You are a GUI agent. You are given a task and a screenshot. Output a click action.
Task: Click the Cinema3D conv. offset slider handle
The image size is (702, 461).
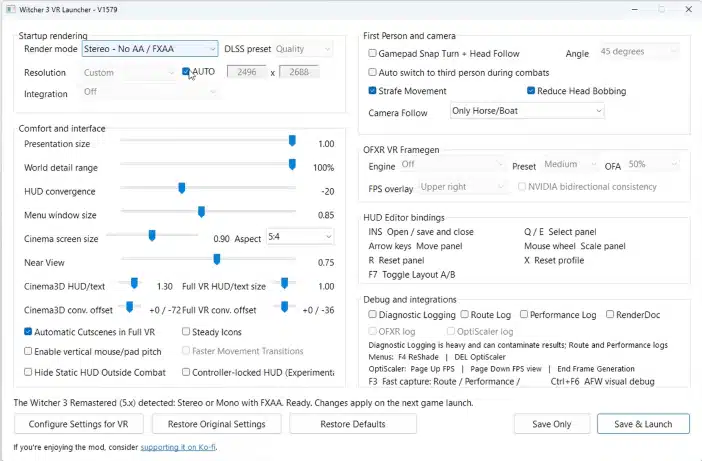click(x=129, y=307)
